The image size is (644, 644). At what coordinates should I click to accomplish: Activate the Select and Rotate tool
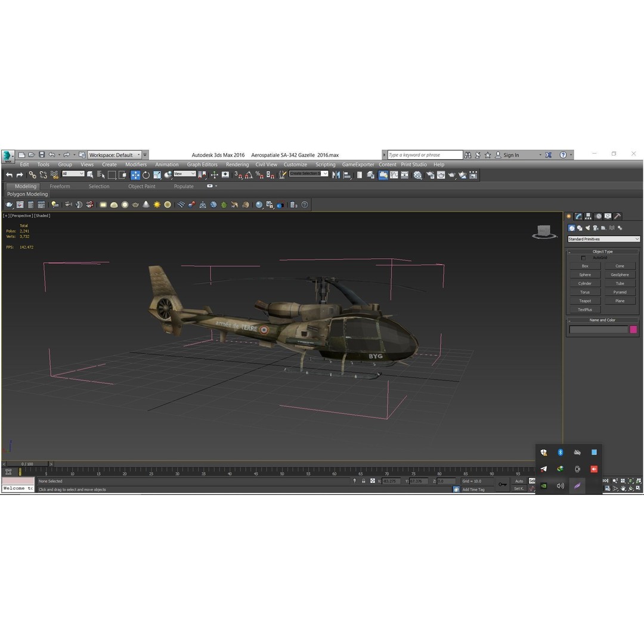tap(146, 175)
